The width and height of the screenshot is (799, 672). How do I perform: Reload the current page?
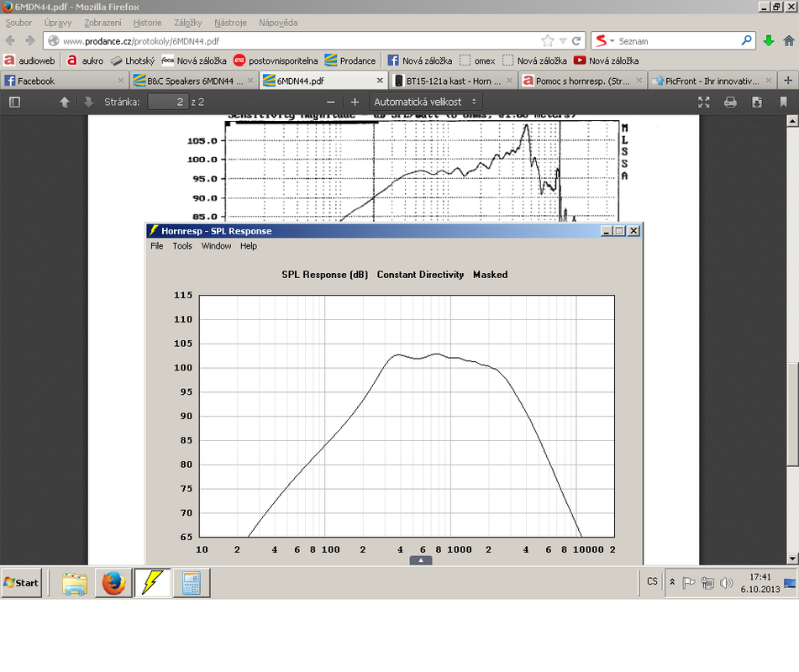576,41
